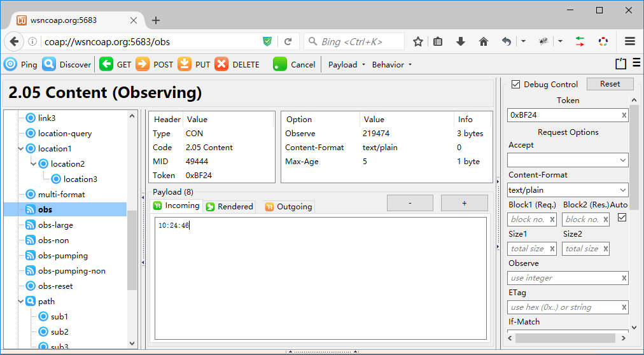
Task: Collapse the location2 tree node
Action: click(x=34, y=164)
